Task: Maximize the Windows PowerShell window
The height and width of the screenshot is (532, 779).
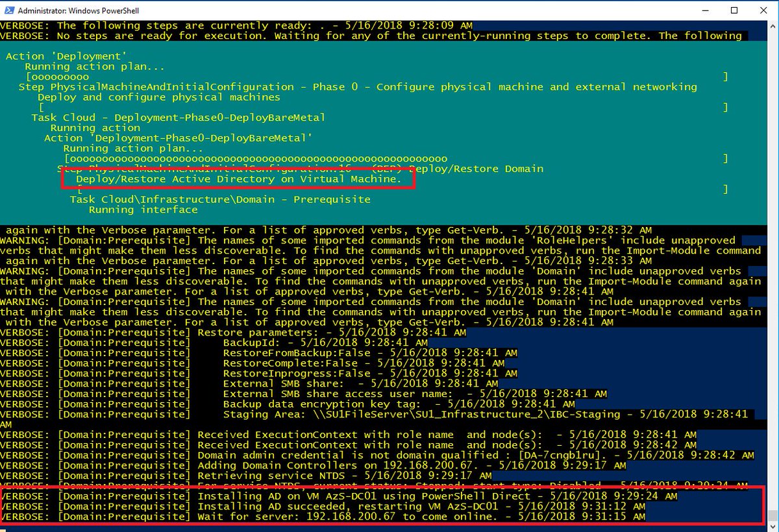Action: 734,10
